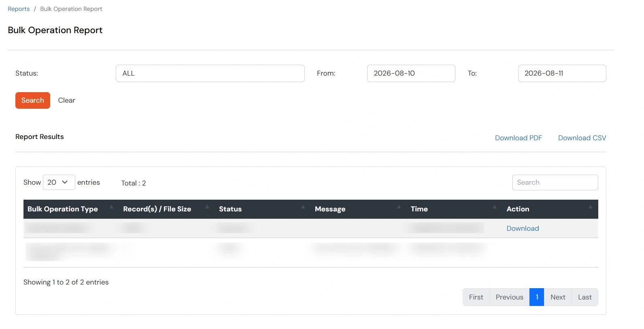
Task: Sort by Bulk Operation Type column
Action: point(71,209)
